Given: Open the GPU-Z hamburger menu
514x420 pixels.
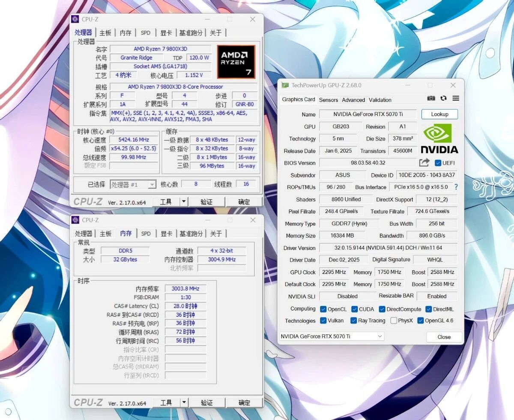Looking at the screenshot, I should click(456, 98).
